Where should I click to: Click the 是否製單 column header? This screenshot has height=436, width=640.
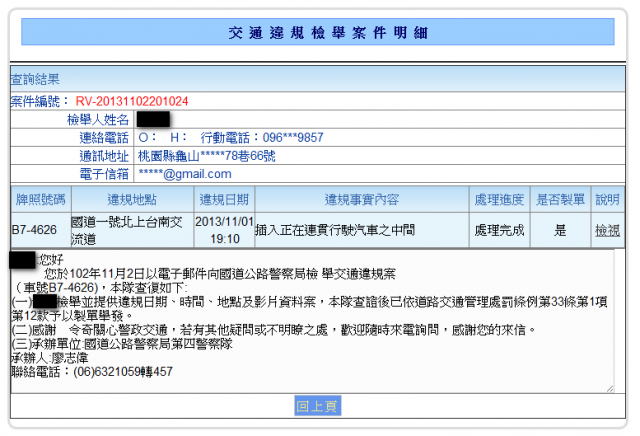(560, 199)
